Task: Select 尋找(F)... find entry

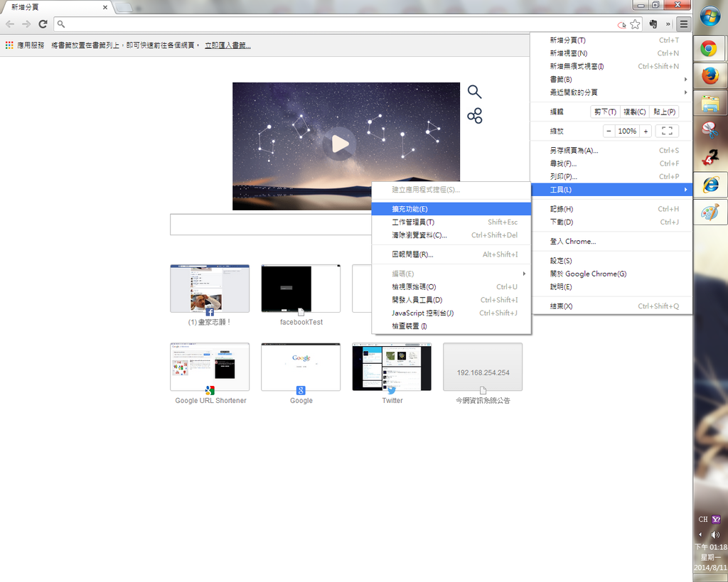Action: coord(611,163)
